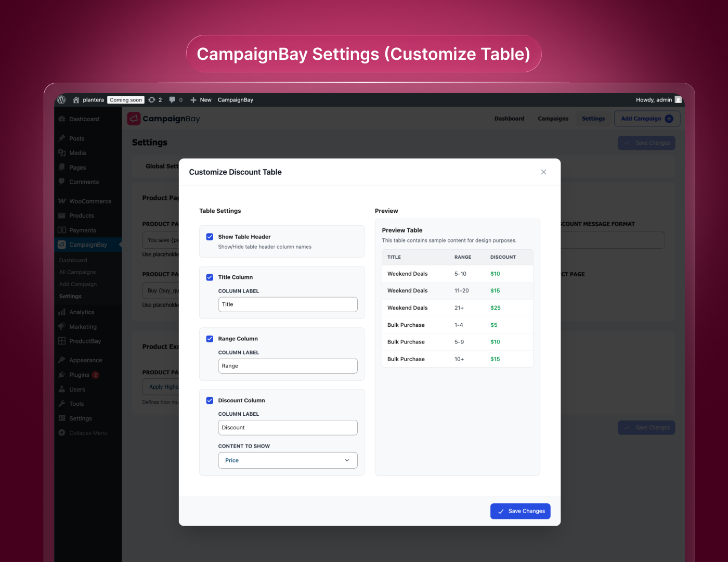Click the Pages icon in sidebar

tap(62, 168)
